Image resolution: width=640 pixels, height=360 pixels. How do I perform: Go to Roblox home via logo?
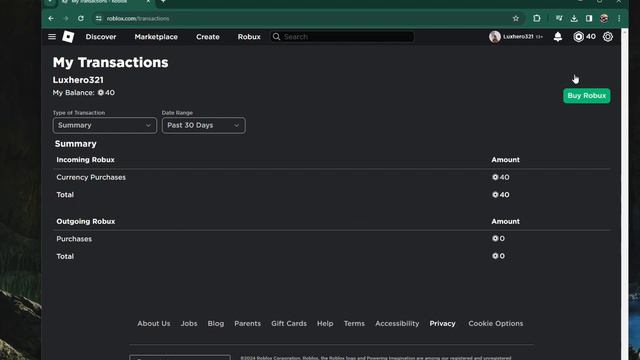(x=68, y=37)
